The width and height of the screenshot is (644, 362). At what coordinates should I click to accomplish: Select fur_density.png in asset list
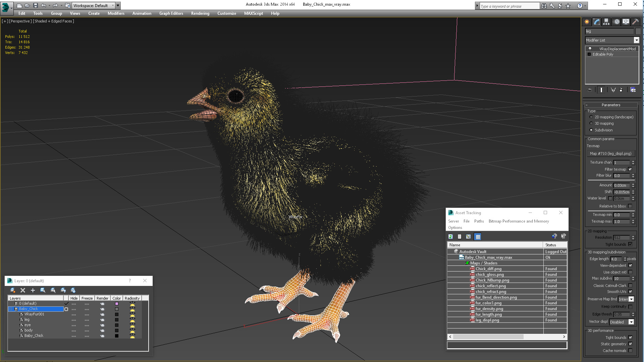click(x=489, y=309)
